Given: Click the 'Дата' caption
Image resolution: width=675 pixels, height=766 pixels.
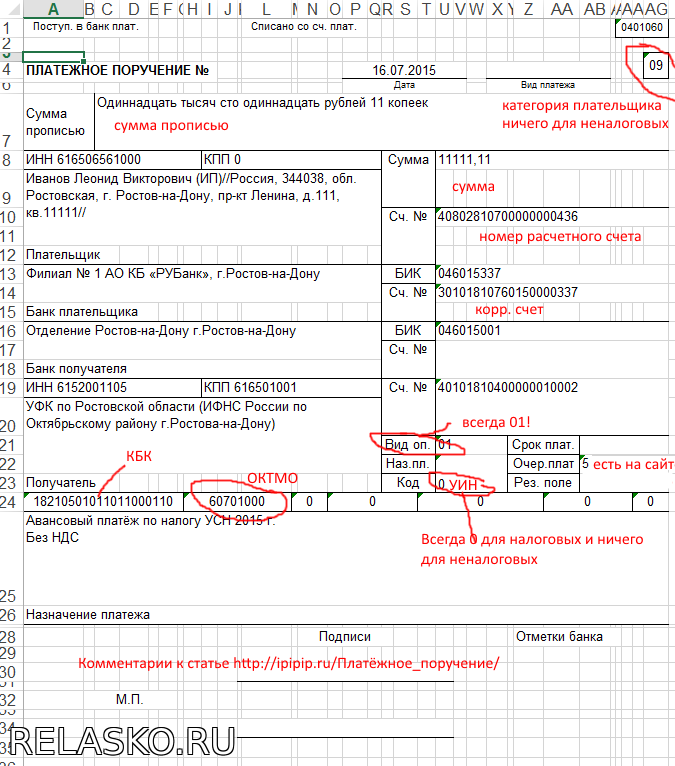Looking at the screenshot, I should (404, 85).
